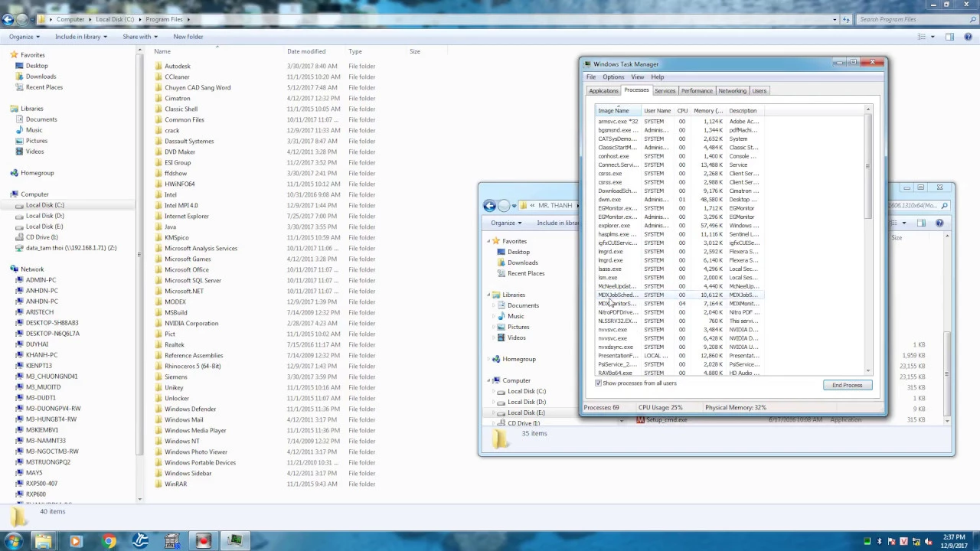
Task: Toggle the preview pane in main Explorer toolbar
Action: pyautogui.click(x=949, y=37)
